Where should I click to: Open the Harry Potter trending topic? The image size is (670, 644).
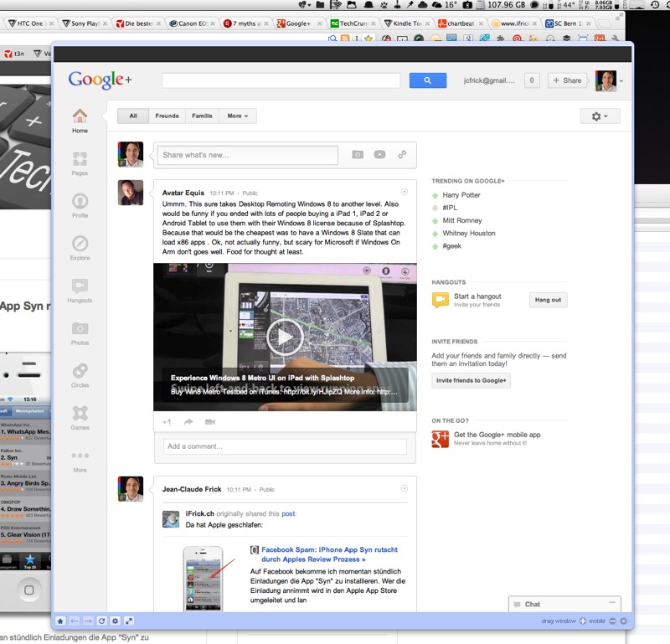point(461,195)
